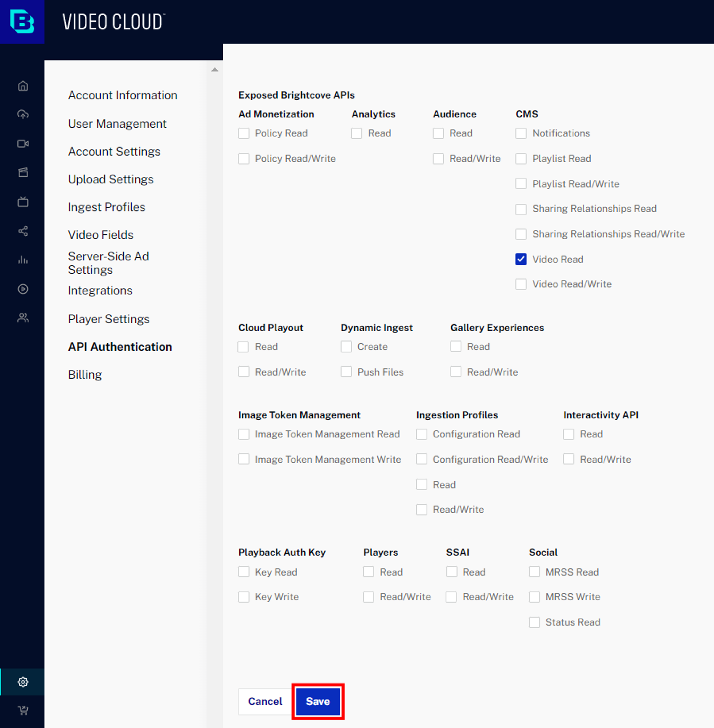Image resolution: width=714 pixels, height=728 pixels.
Task: Check CMS Notifications
Action: point(521,133)
